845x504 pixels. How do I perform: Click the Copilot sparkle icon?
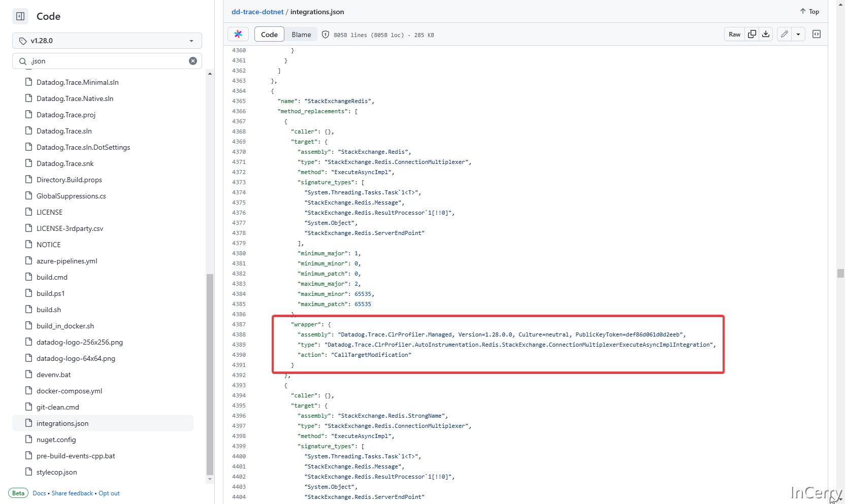238,35
